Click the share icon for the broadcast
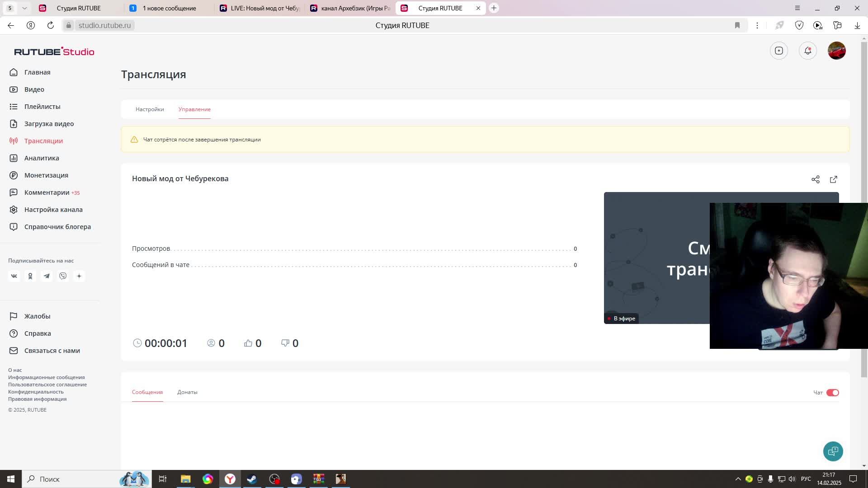 [815, 179]
